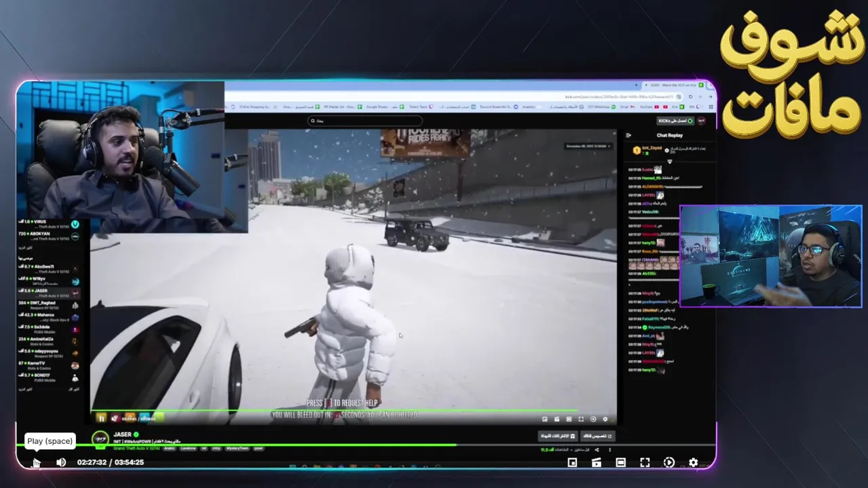Image resolution: width=868 pixels, height=488 pixels.
Task: Click the top-right Kick user profile avatar
Action: click(x=701, y=121)
